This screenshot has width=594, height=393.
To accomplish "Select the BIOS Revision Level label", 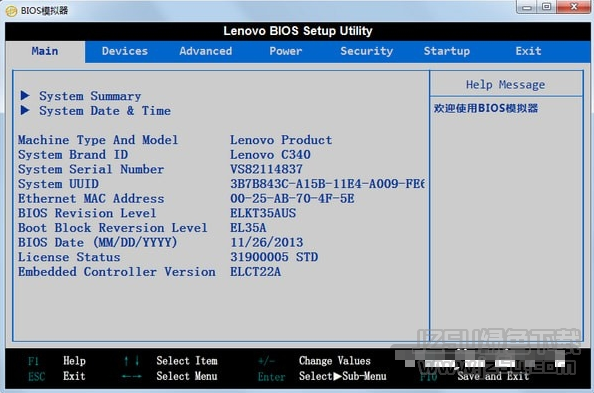I will click(x=87, y=213).
